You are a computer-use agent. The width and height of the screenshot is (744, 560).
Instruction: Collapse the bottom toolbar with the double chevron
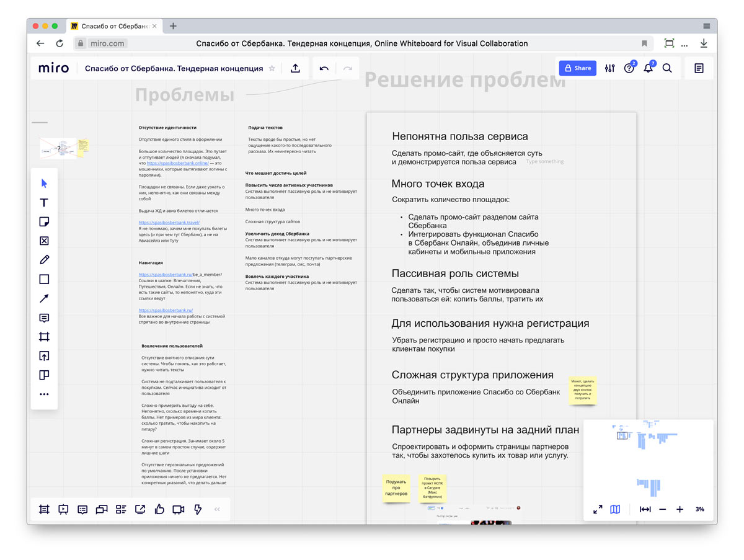point(216,509)
